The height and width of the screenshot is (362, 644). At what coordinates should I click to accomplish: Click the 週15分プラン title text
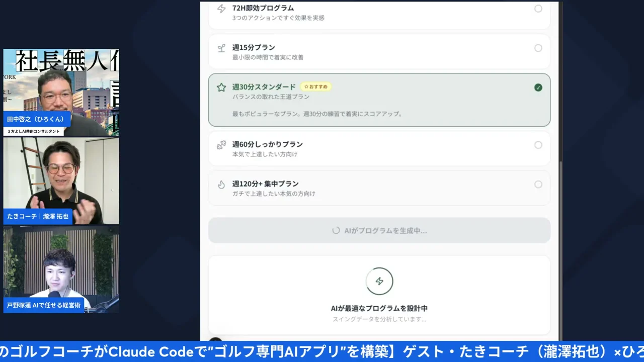coord(254,48)
